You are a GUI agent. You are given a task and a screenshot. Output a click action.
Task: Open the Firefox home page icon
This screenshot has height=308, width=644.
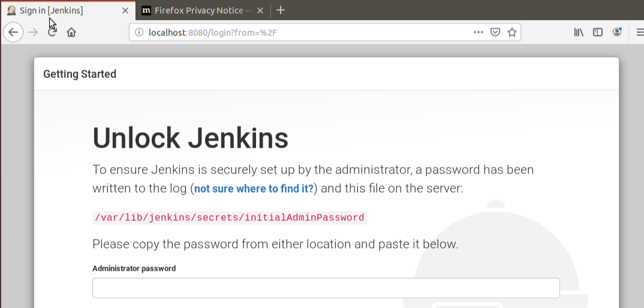[71, 32]
